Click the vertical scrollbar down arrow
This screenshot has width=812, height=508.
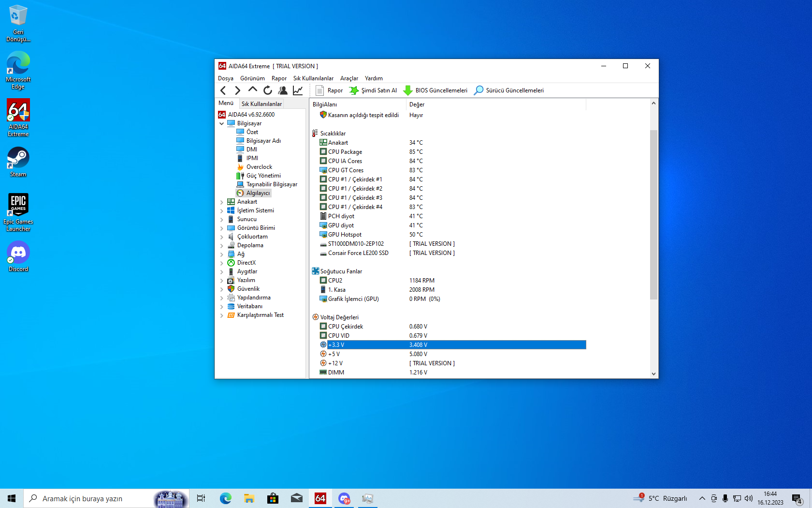pyautogui.click(x=653, y=374)
